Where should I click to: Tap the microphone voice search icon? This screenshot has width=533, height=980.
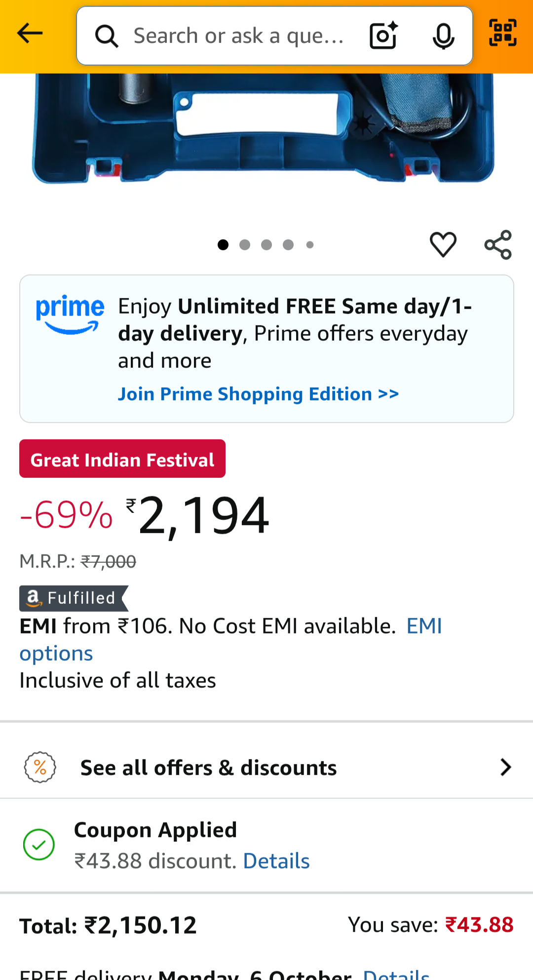[443, 36]
